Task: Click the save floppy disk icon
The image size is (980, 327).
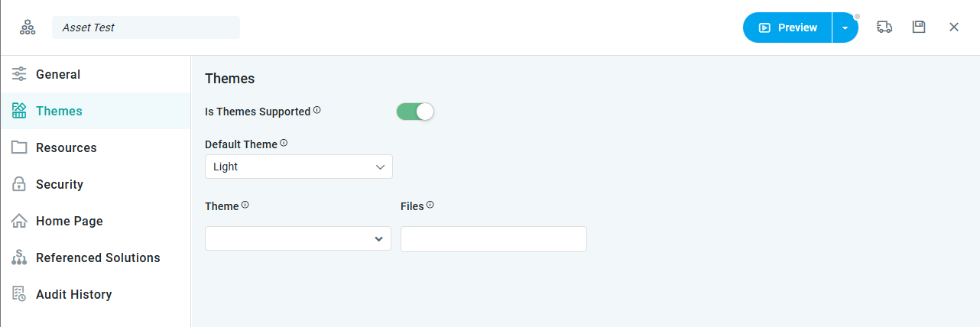Action: coord(919,28)
